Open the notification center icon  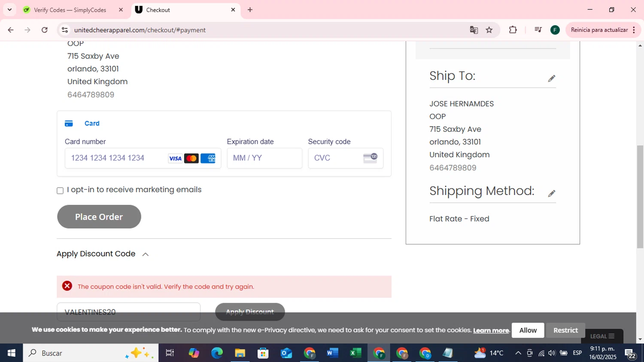(630, 353)
